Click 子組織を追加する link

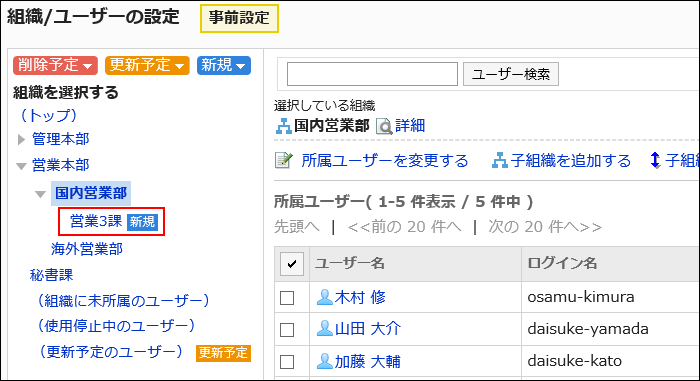coord(571,161)
